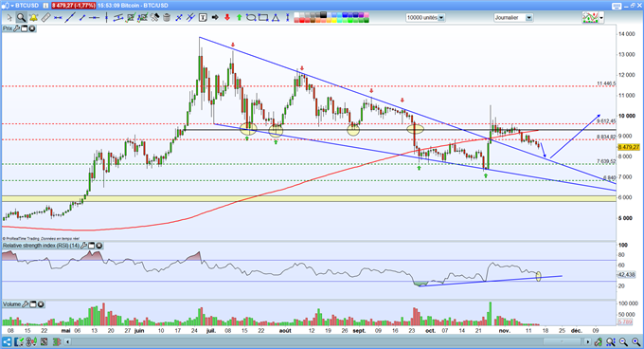
Task: Close the Volume panel
Action: coord(41,304)
